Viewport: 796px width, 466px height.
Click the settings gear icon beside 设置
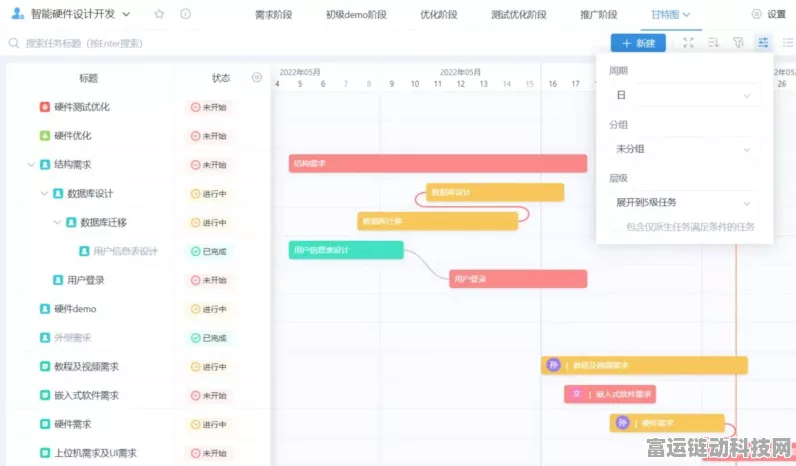point(756,14)
